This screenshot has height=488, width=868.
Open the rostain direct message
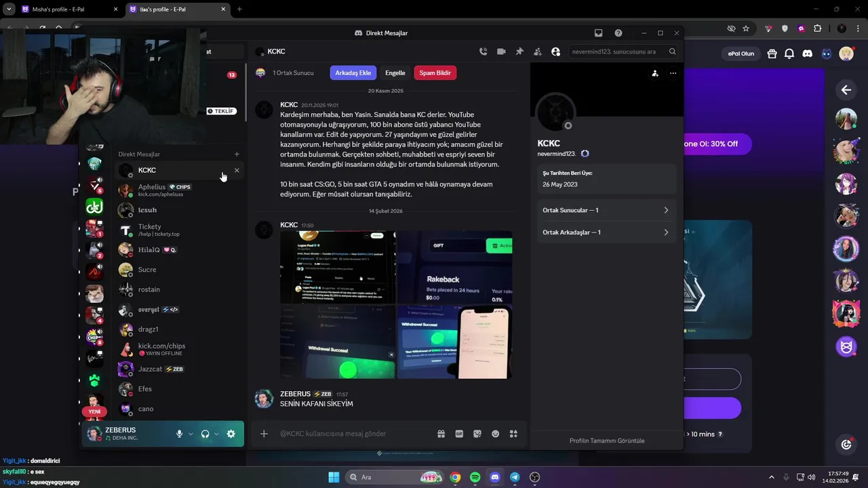click(x=180, y=289)
